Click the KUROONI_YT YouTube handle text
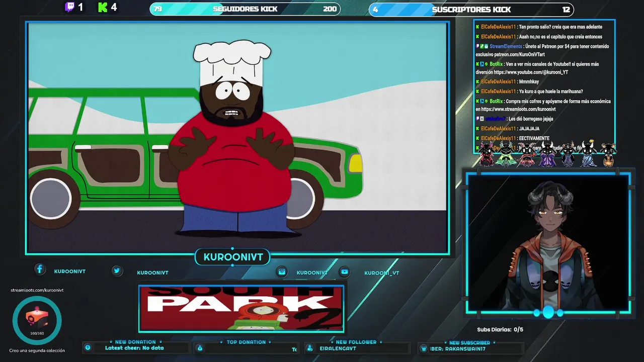The height and width of the screenshot is (362, 644). pos(382,273)
